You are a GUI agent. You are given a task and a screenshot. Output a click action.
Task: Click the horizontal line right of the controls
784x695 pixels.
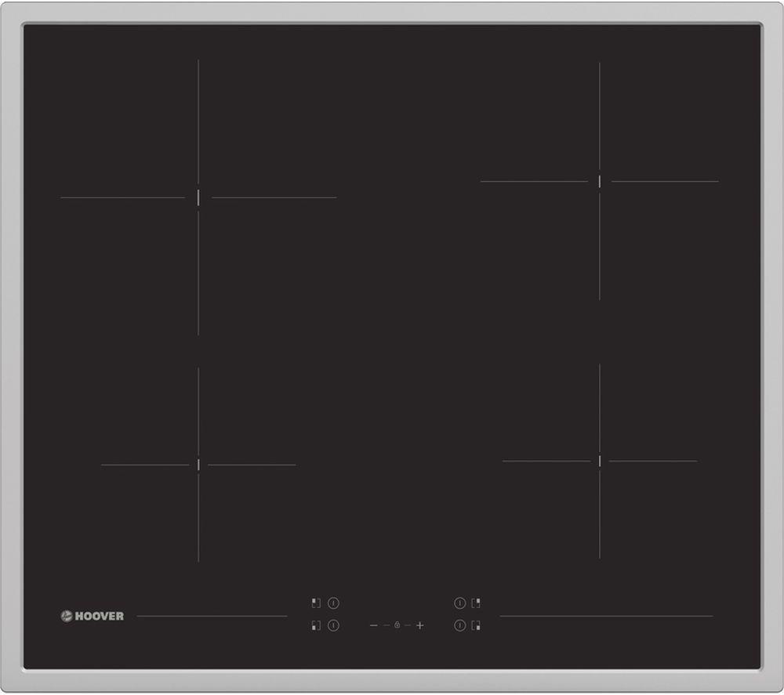(606, 616)
